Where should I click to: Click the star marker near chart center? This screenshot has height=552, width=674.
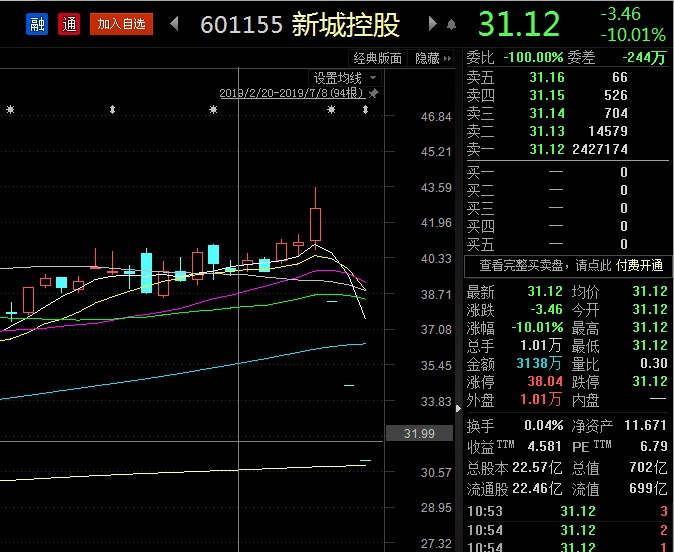[213, 110]
